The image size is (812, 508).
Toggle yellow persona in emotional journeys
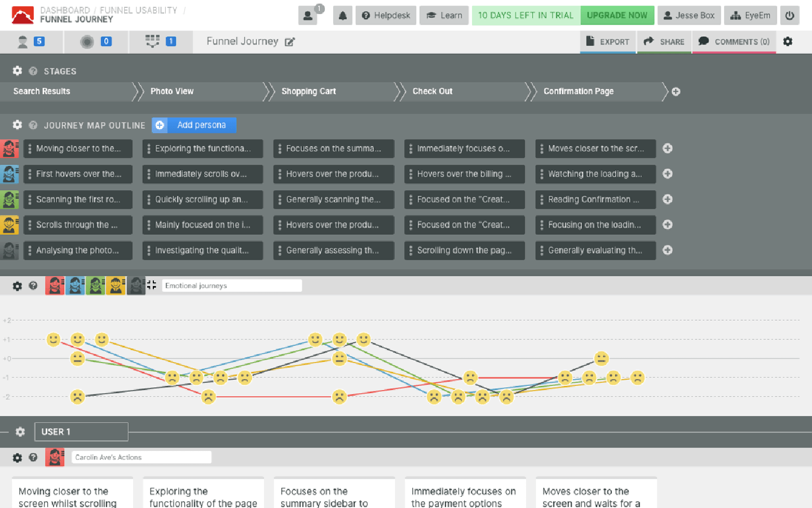(116, 286)
